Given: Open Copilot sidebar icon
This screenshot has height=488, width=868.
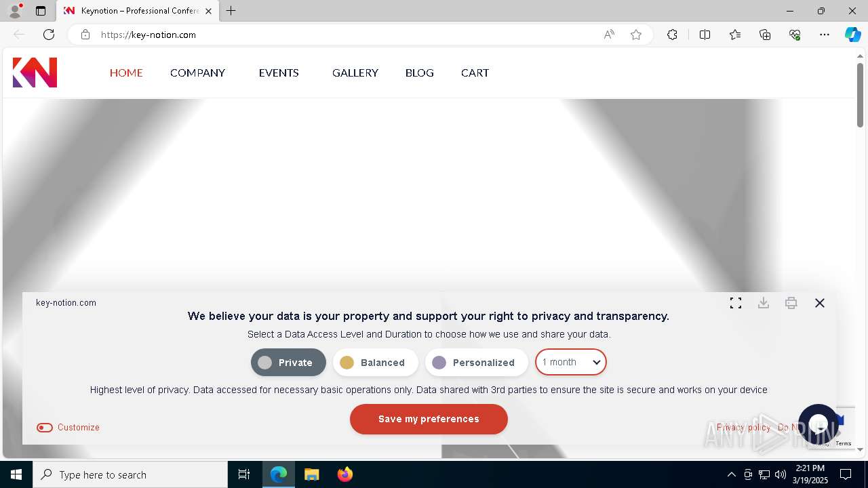Looking at the screenshot, I should point(852,35).
